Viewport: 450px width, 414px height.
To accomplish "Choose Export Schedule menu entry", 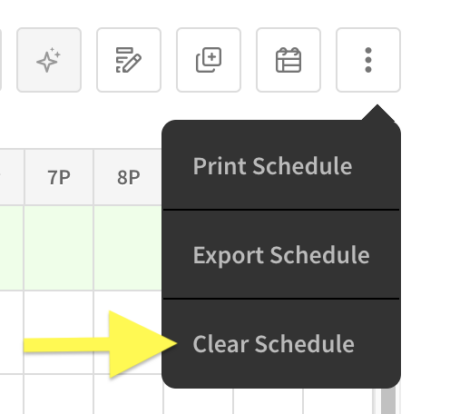I will click(281, 255).
